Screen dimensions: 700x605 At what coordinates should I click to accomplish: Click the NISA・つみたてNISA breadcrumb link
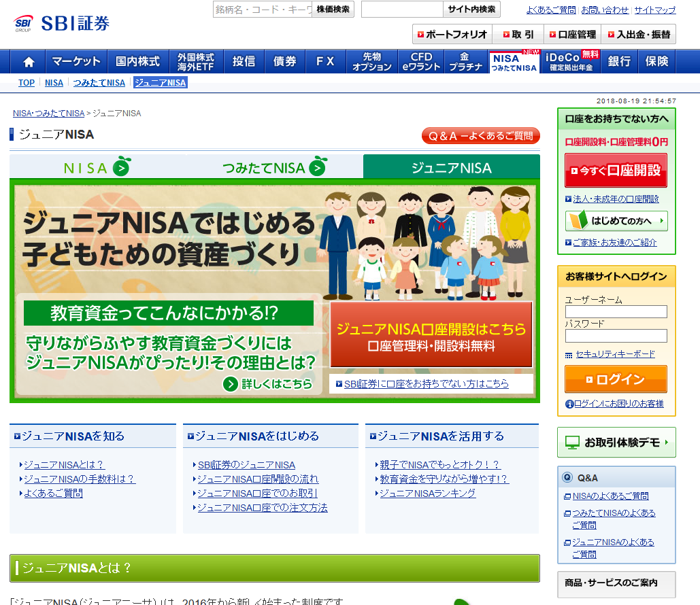coord(49,114)
